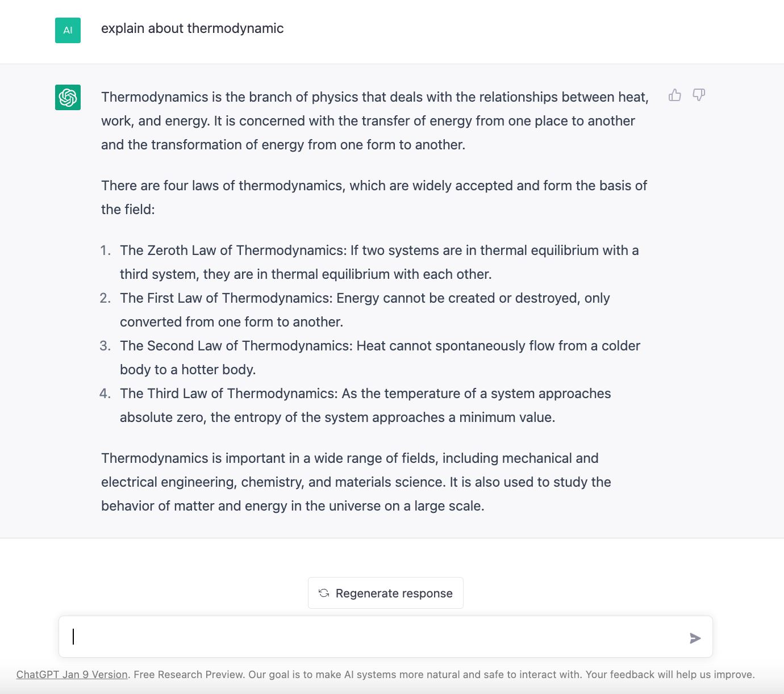This screenshot has height=694, width=784.
Task: Click the thumbs up feedback icon
Action: pyautogui.click(x=675, y=95)
